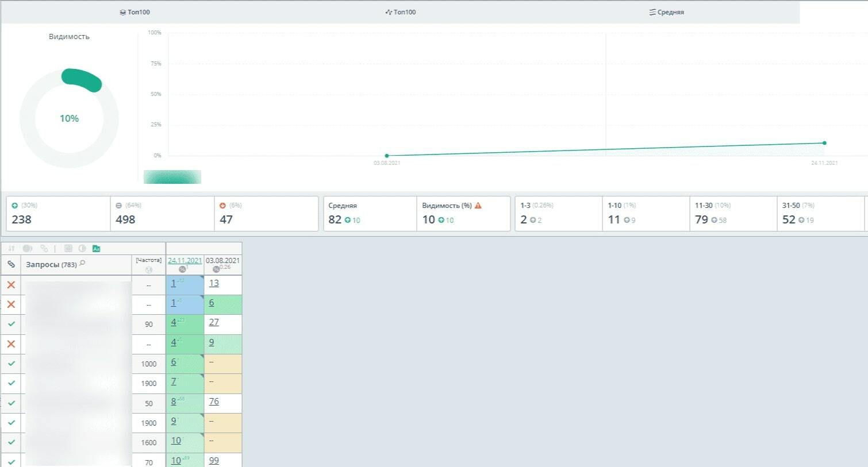The width and height of the screenshot is (868, 467).
Task: Select the 31-50 positions card
Action: tap(821, 214)
